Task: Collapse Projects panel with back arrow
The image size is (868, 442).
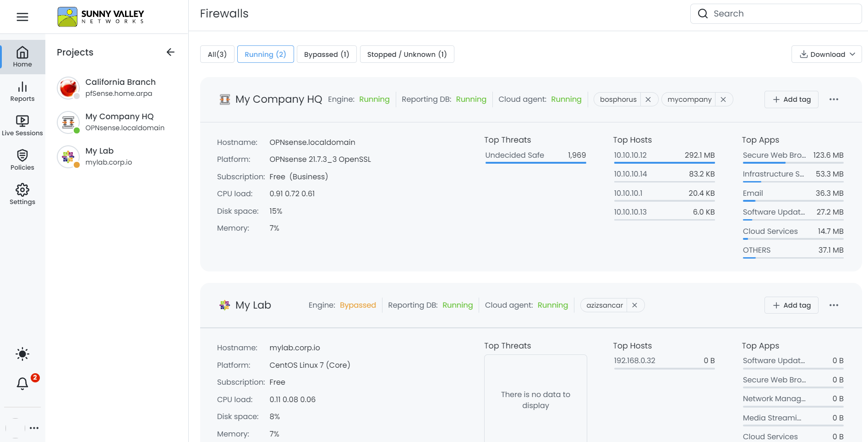Action: coord(170,52)
